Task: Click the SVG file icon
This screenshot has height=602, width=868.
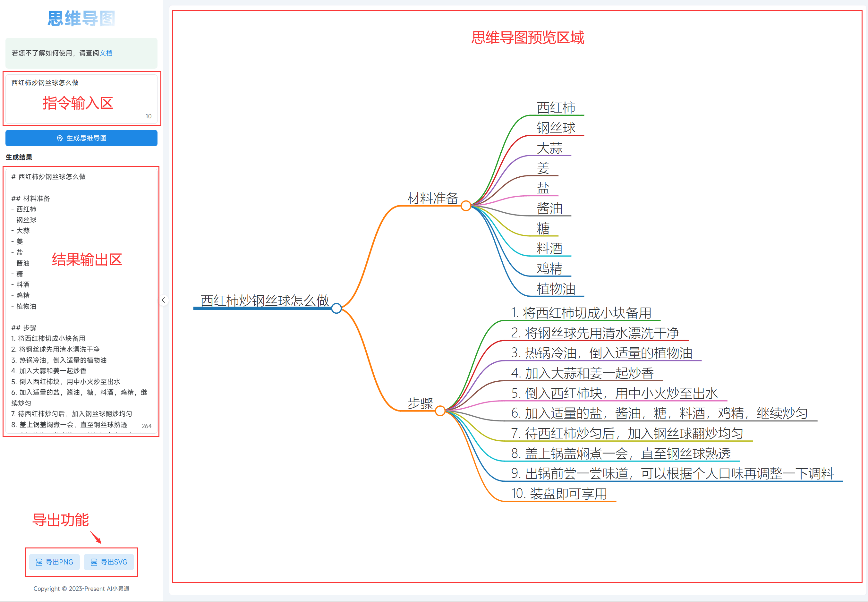Action: pyautogui.click(x=94, y=562)
